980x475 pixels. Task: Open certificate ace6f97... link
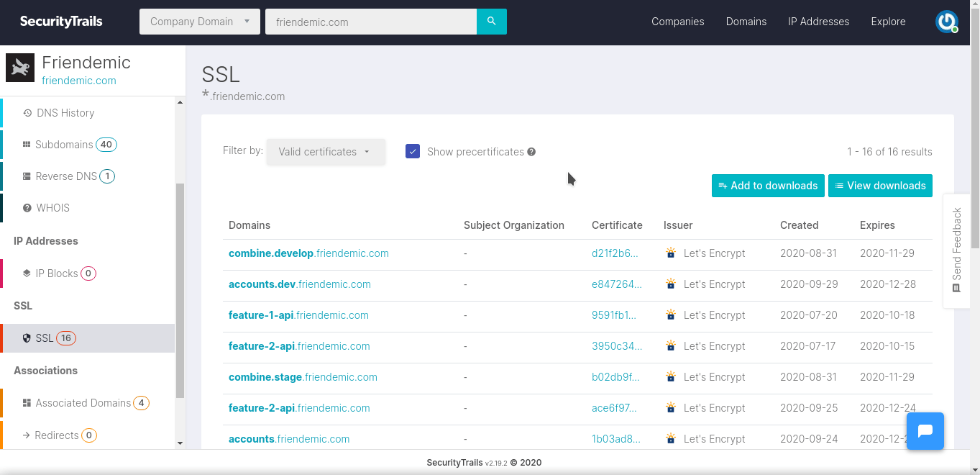click(x=614, y=408)
